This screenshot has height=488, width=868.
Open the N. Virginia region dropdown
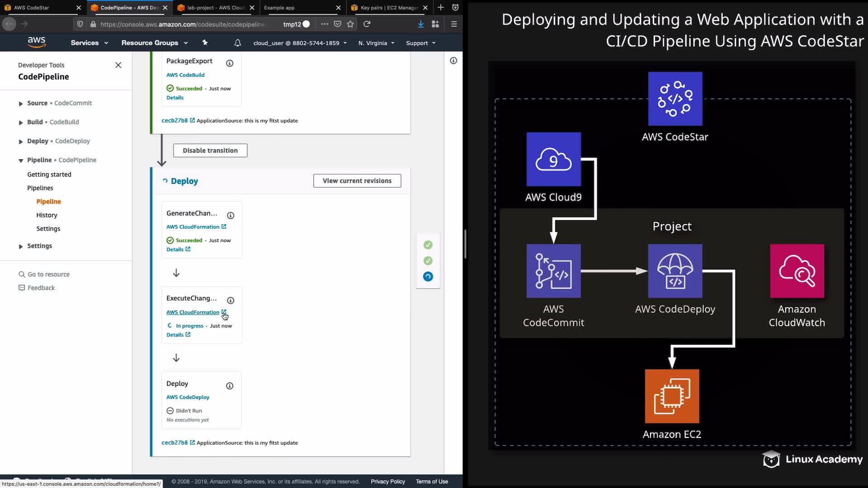(376, 43)
